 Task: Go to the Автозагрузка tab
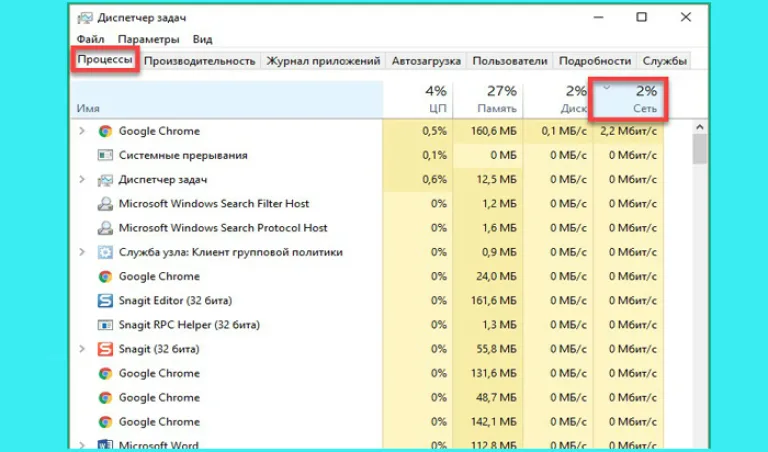click(x=426, y=61)
